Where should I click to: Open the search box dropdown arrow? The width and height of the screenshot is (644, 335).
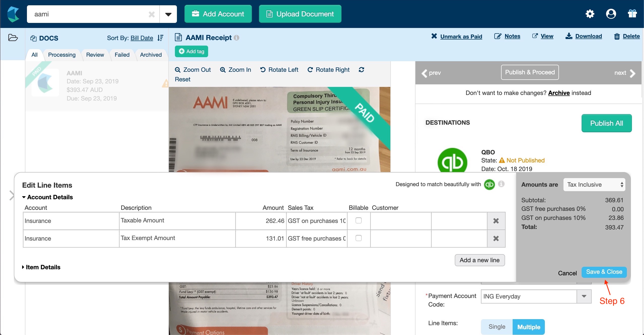coord(168,14)
